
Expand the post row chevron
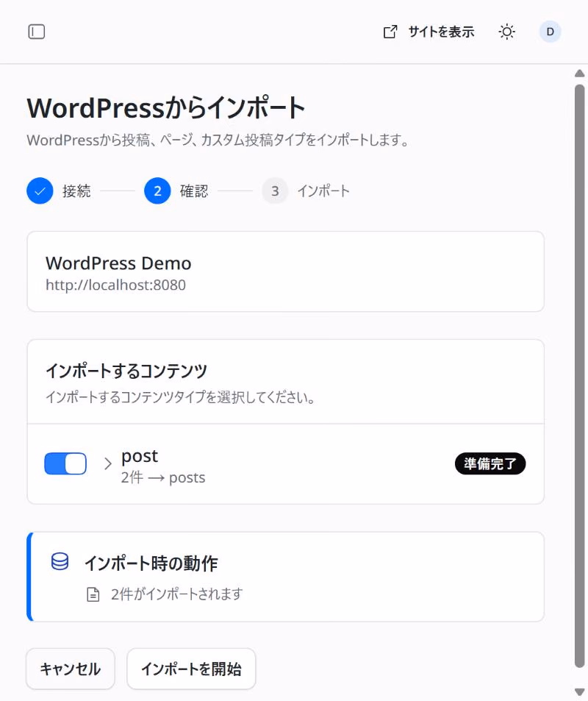[x=107, y=463]
